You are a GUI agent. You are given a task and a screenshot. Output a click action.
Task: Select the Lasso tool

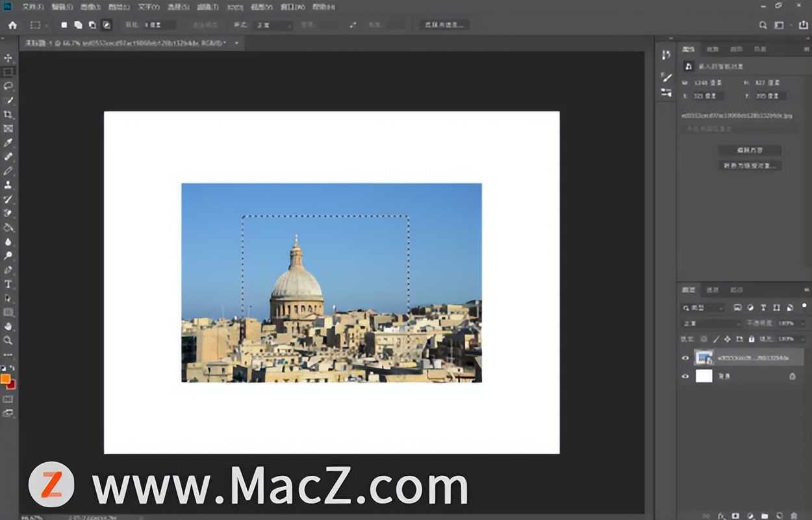pyautogui.click(x=8, y=86)
